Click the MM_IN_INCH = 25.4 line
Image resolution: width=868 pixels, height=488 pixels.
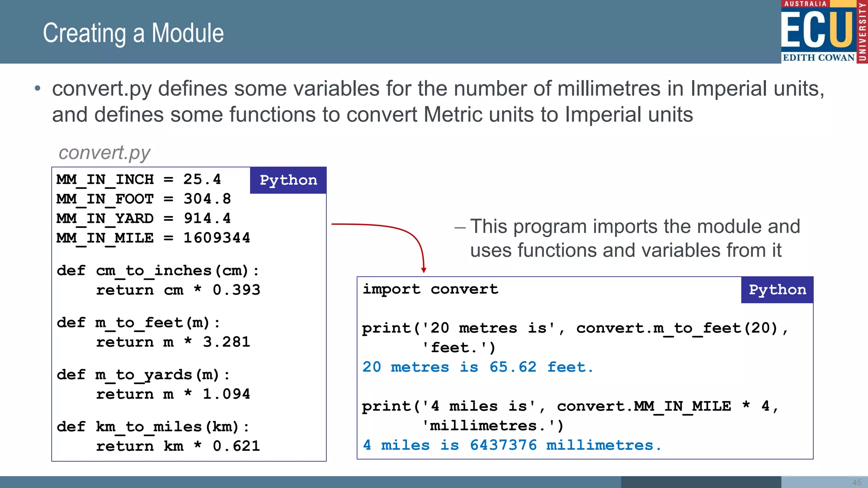tap(139, 180)
